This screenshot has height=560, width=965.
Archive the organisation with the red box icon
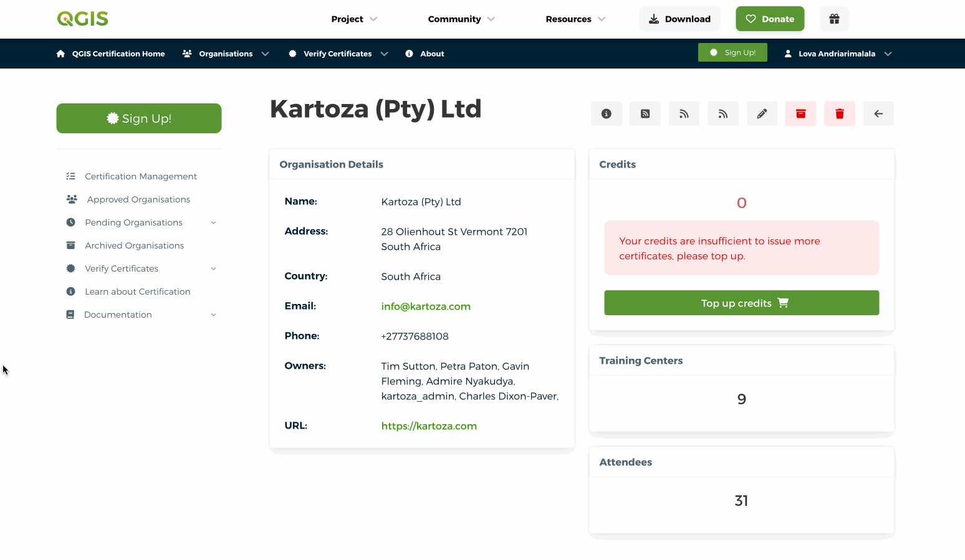pyautogui.click(x=801, y=114)
